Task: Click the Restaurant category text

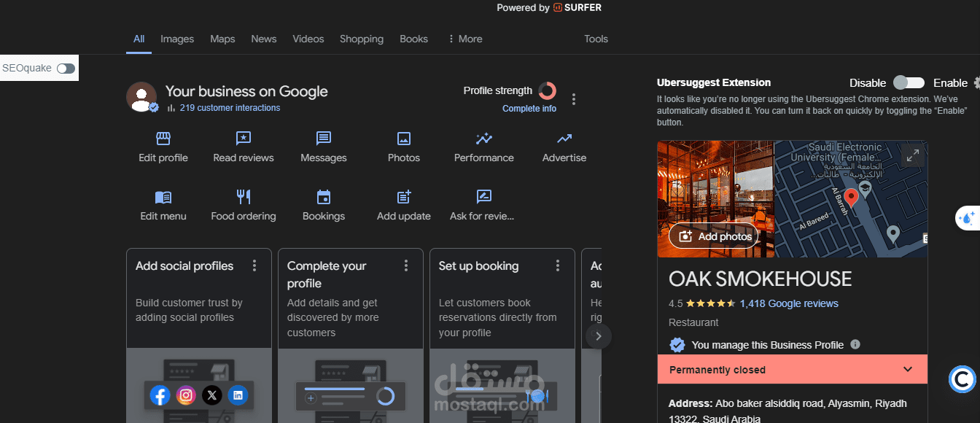Action: click(693, 322)
